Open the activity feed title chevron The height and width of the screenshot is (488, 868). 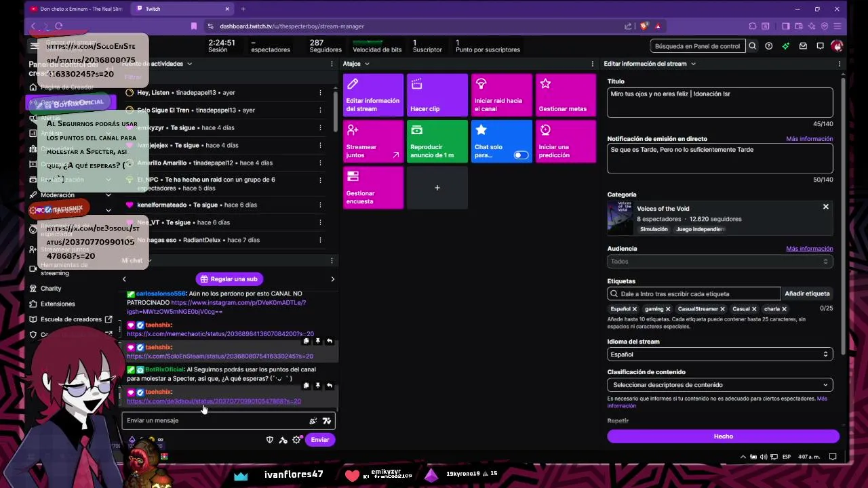click(189, 64)
